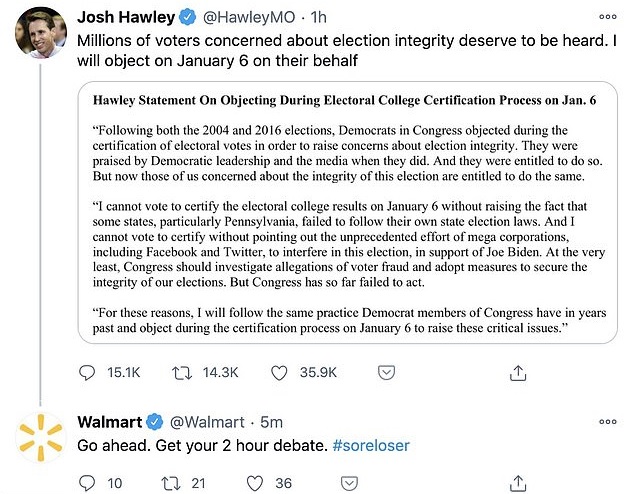The image size is (634, 494).
Task: Open more options on Walmart's tweet
Action: 608,421
